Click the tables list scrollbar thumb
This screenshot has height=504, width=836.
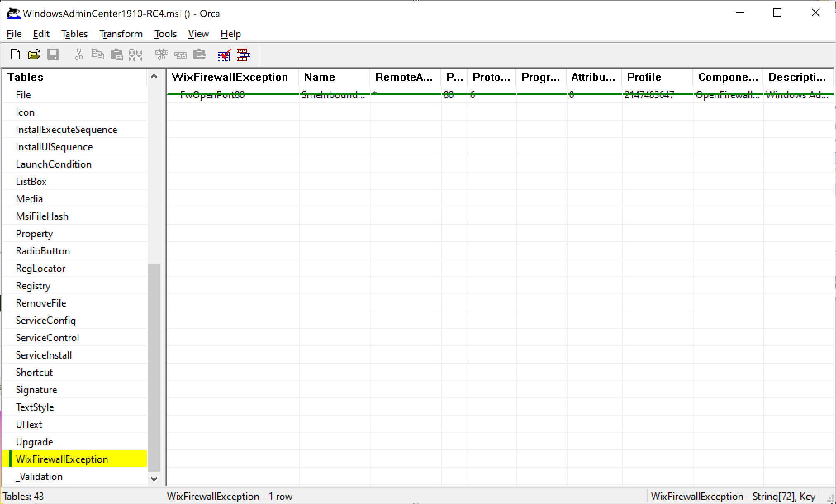[x=154, y=367]
